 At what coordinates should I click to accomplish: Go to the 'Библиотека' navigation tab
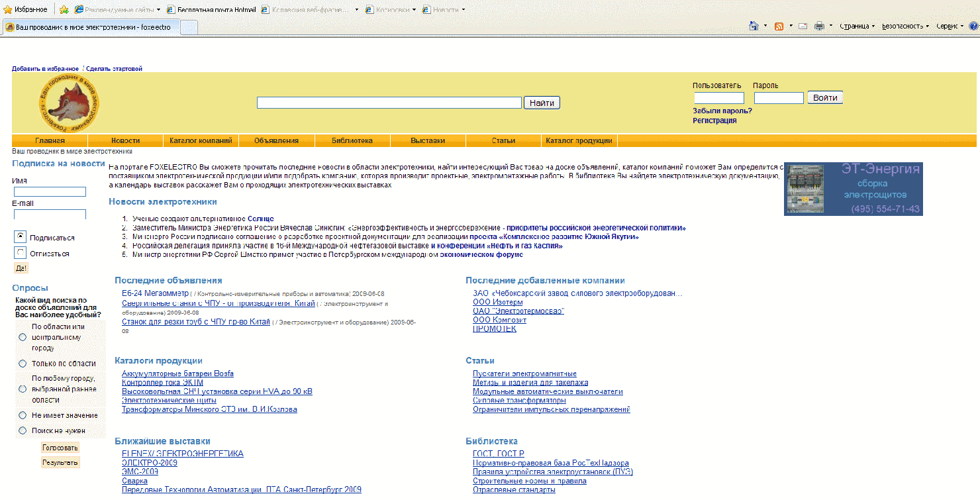pyautogui.click(x=352, y=140)
